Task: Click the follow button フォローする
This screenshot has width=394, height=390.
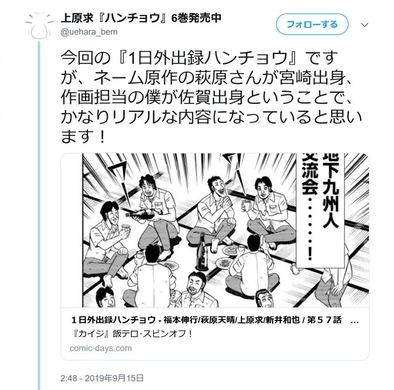Action: tap(312, 25)
